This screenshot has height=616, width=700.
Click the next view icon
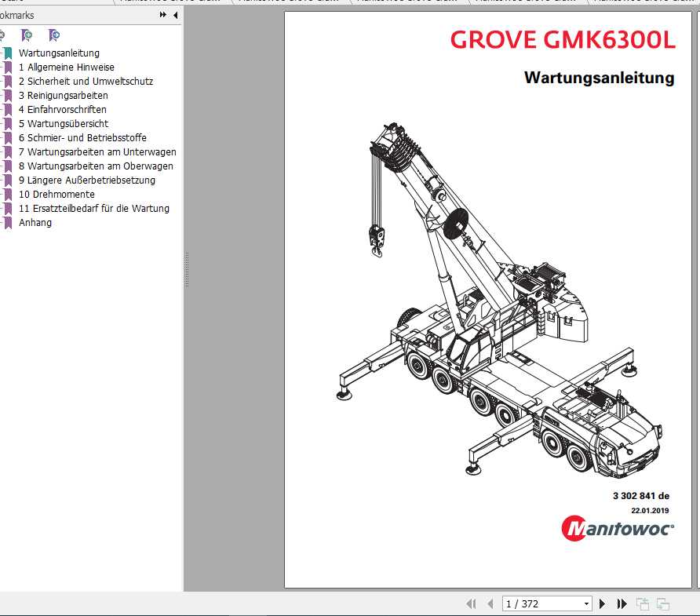pyautogui.click(x=663, y=603)
